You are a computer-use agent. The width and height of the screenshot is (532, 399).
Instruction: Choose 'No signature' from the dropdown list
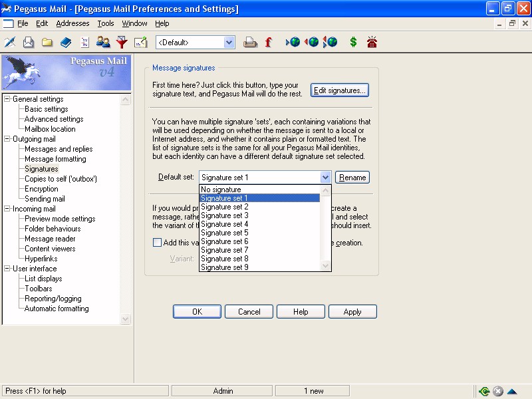pyautogui.click(x=259, y=190)
